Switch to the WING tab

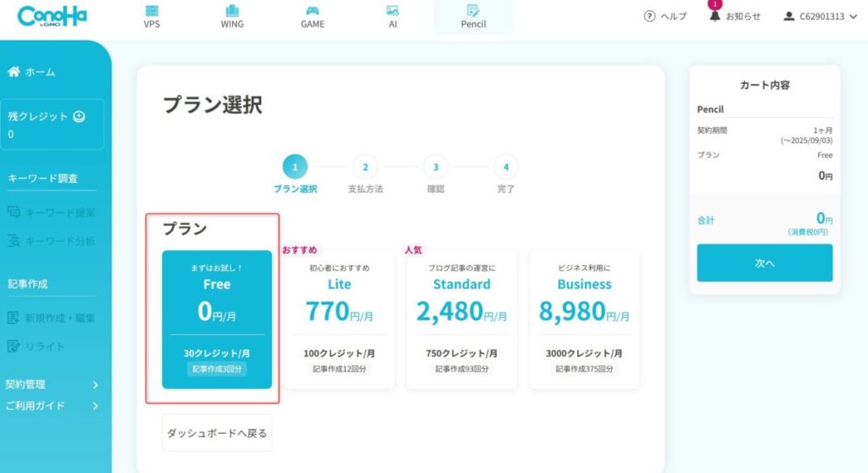pos(232,17)
